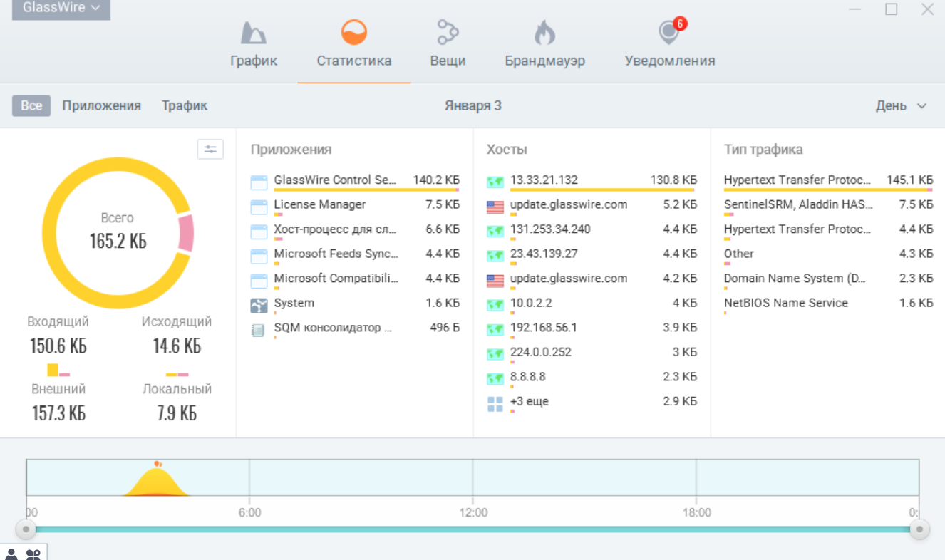Open chart filter settings sliders icon
The image size is (945, 560).
[x=210, y=149]
